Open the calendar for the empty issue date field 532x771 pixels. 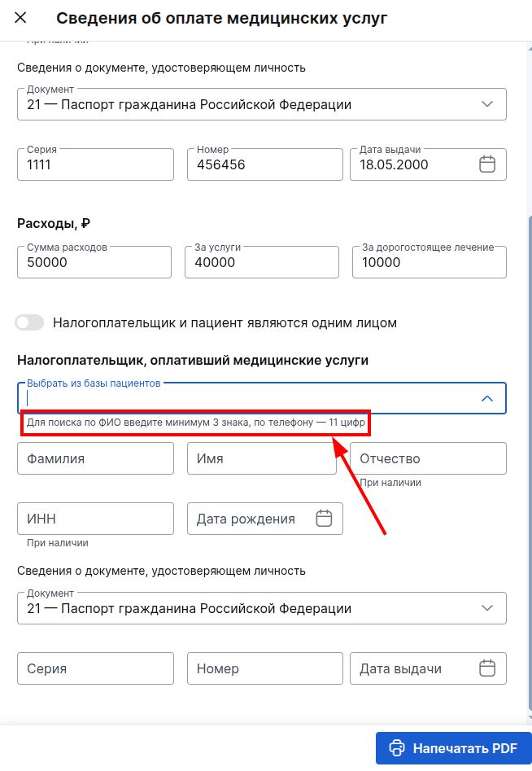(x=486, y=668)
